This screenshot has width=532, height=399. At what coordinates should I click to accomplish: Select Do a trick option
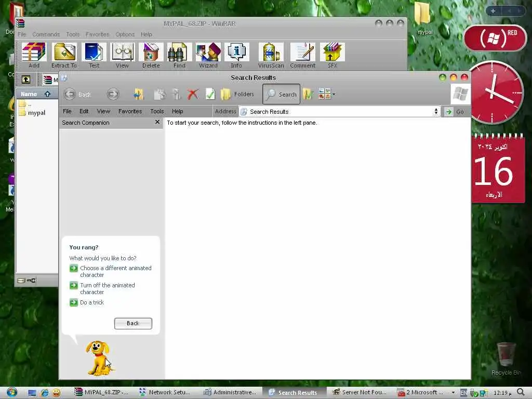(87, 302)
